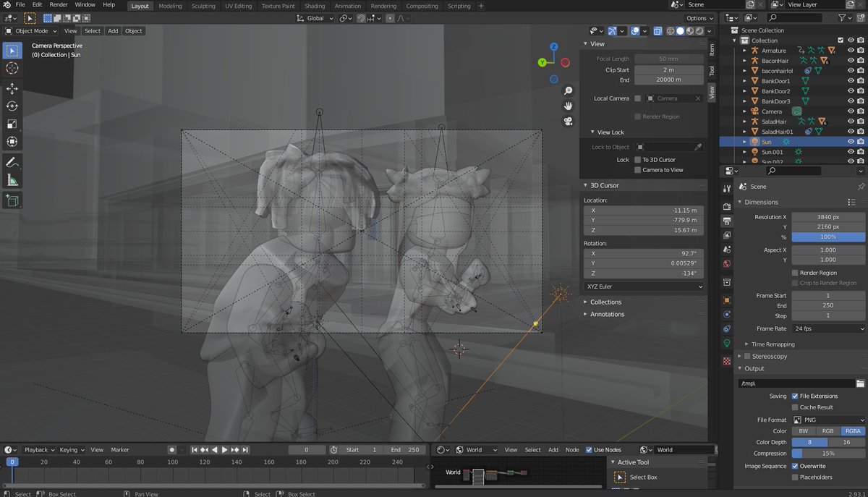Open the viewport Add menu

(113, 31)
